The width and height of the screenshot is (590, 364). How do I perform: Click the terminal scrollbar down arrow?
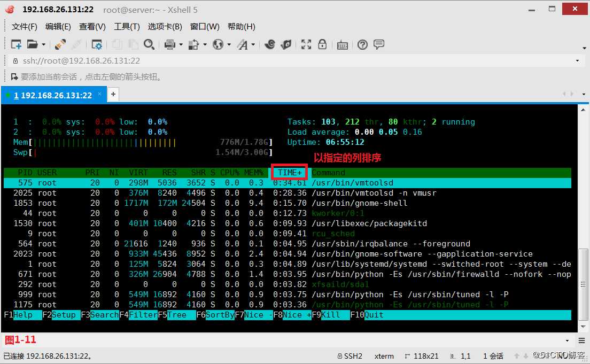(583, 327)
